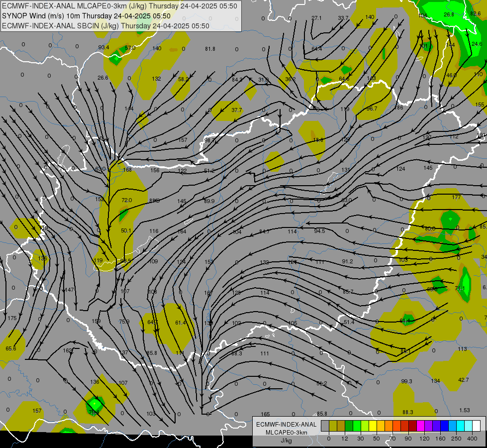Click the map value 65.6
The height and width of the screenshot is (448, 487).
[x=11, y=348]
